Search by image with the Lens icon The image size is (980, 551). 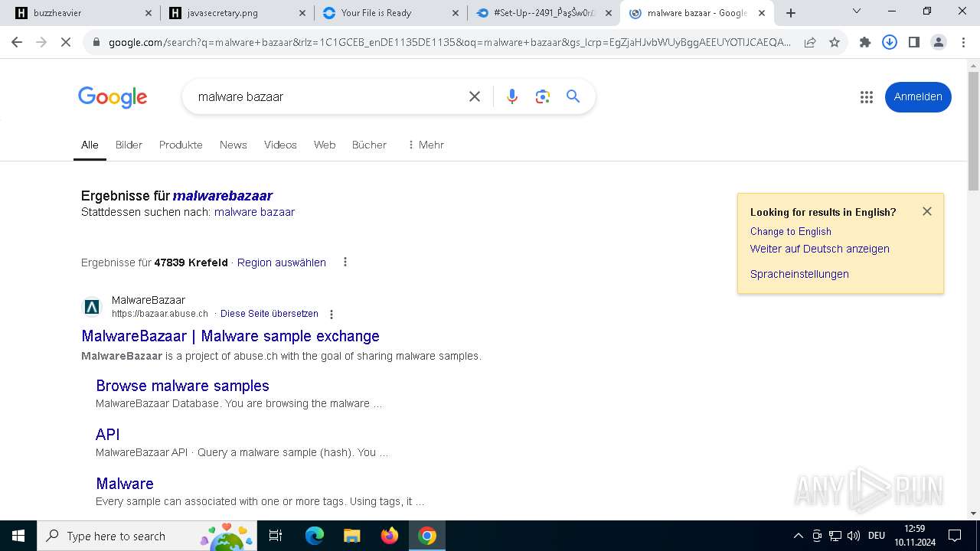(543, 96)
